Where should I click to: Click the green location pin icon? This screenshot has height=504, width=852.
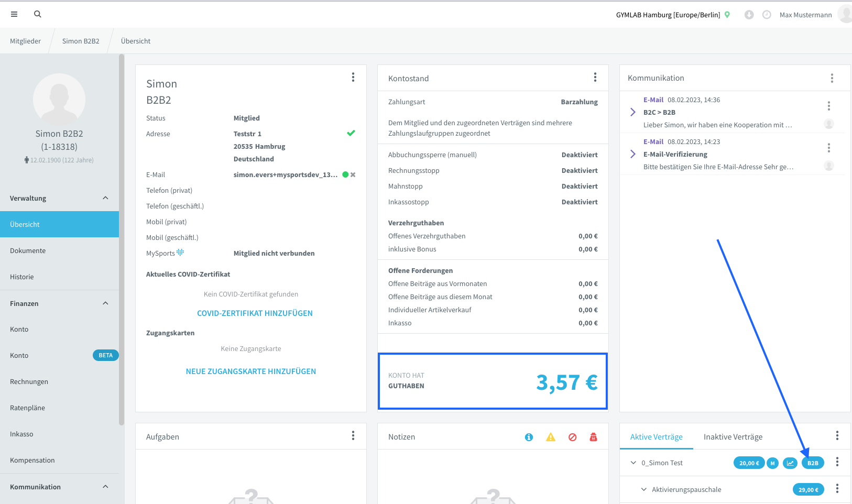727,15
